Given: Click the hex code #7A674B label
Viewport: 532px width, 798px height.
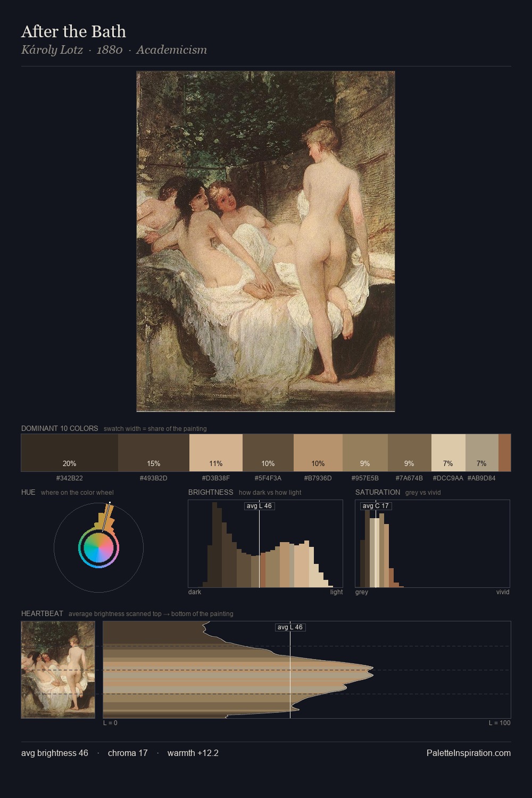Looking at the screenshot, I should point(410,478).
